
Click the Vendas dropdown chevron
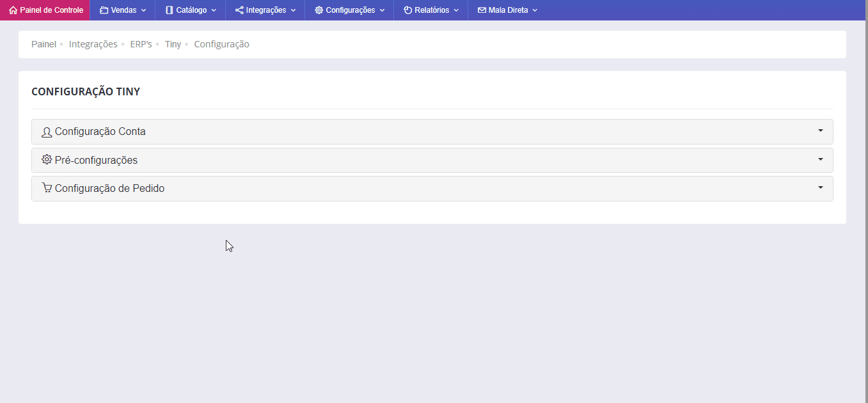click(x=143, y=11)
